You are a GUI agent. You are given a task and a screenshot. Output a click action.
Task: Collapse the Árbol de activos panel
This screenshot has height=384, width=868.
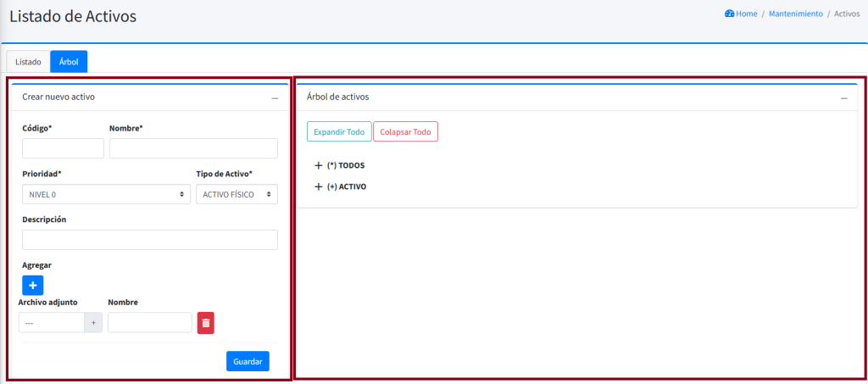pos(843,98)
